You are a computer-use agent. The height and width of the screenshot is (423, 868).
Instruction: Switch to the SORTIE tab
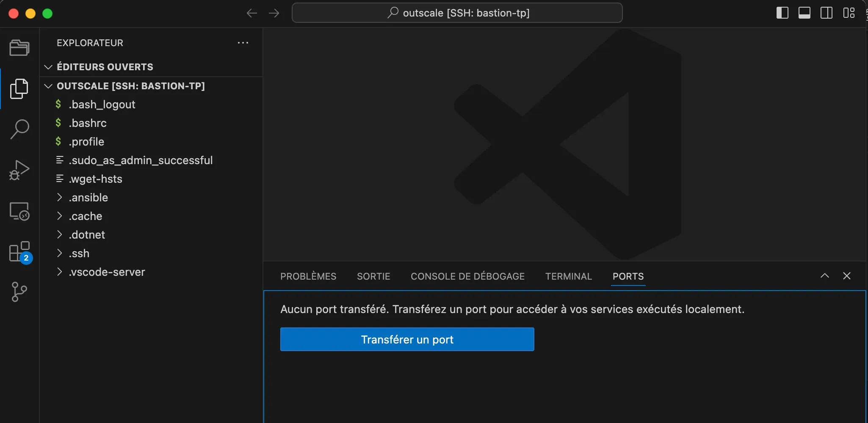pos(373,276)
